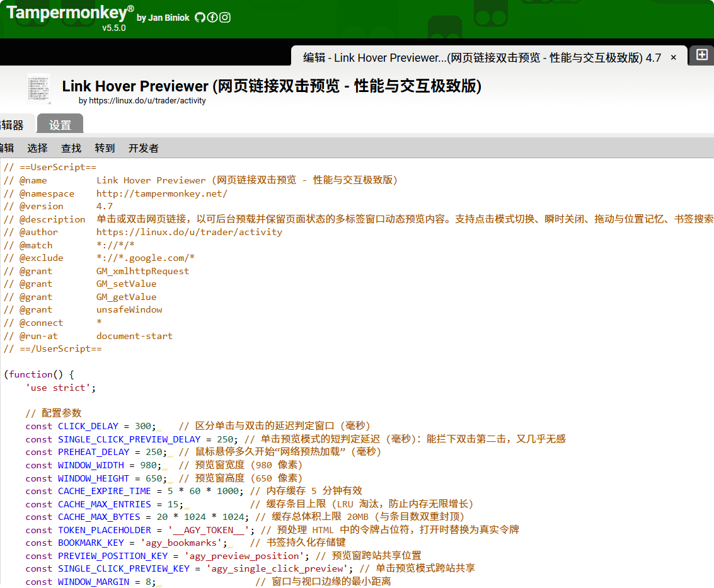The image size is (714, 588).
Task: Click the 'agy_preview_position' string literal
Action: coord(244,556)
